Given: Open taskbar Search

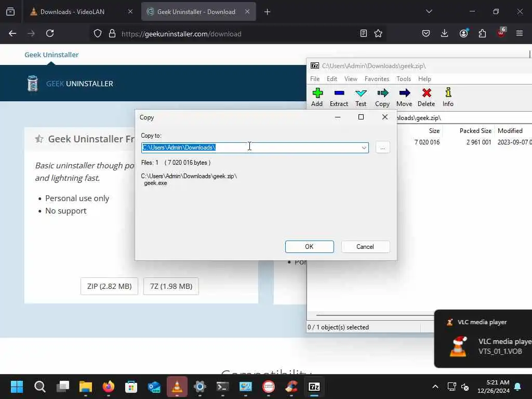Looking at the screenshot, I should tap(39, 387).
